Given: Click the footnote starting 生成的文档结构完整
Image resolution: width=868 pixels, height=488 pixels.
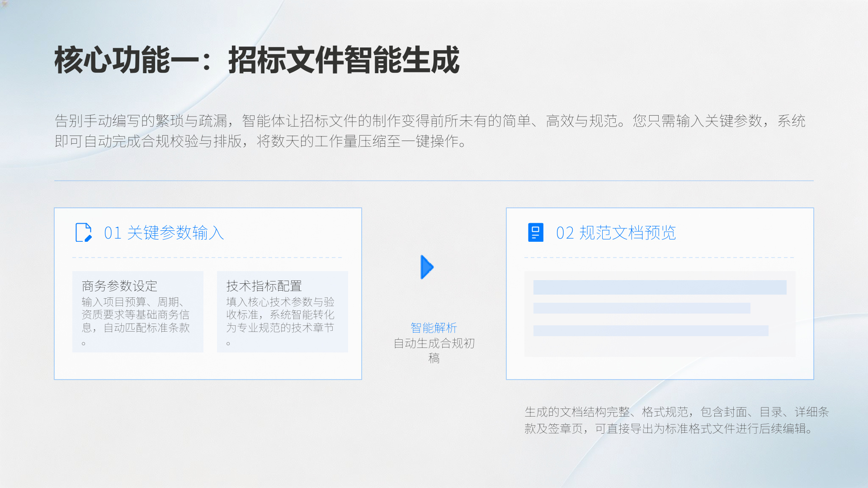Looking at the screenshot, I should [677, 420].
